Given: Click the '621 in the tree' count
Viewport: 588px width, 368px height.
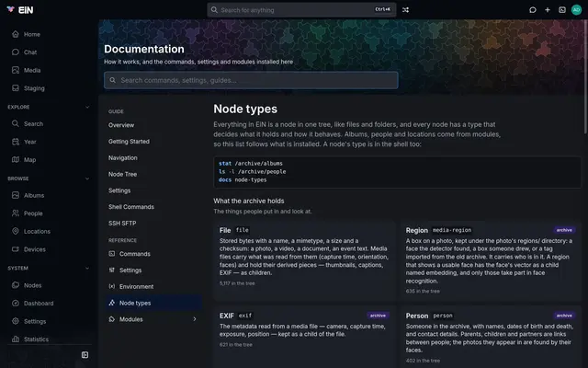Looking at the screenshot, I should (x=236, y=345).
